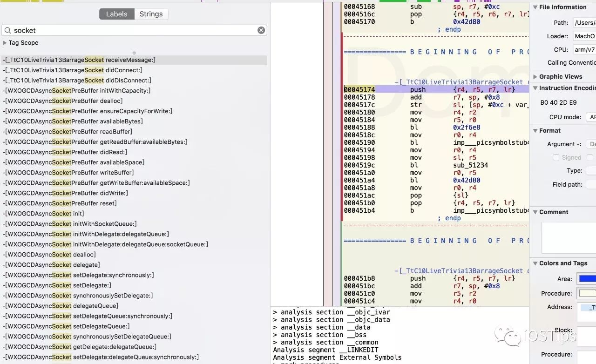Screen dimensions: 596x364
Task: Collapse the Colors and Tags section
Action: 535,263
